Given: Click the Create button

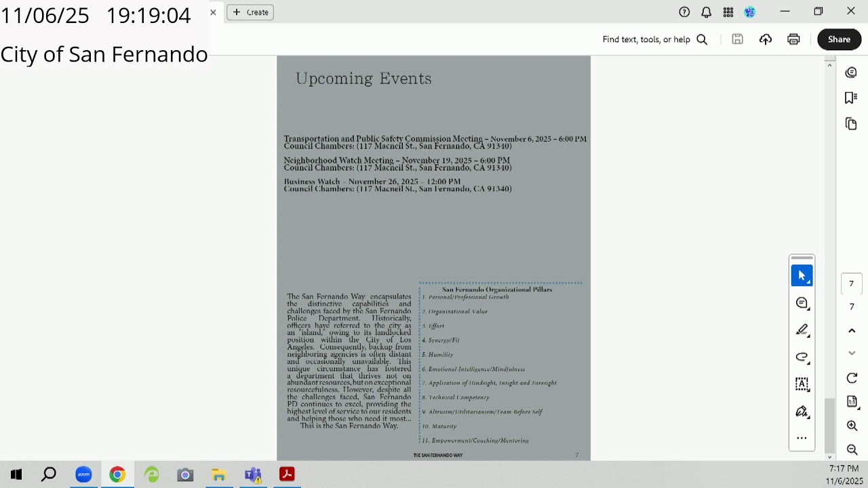Looking at the screenshot, I should tap(250, 12).
